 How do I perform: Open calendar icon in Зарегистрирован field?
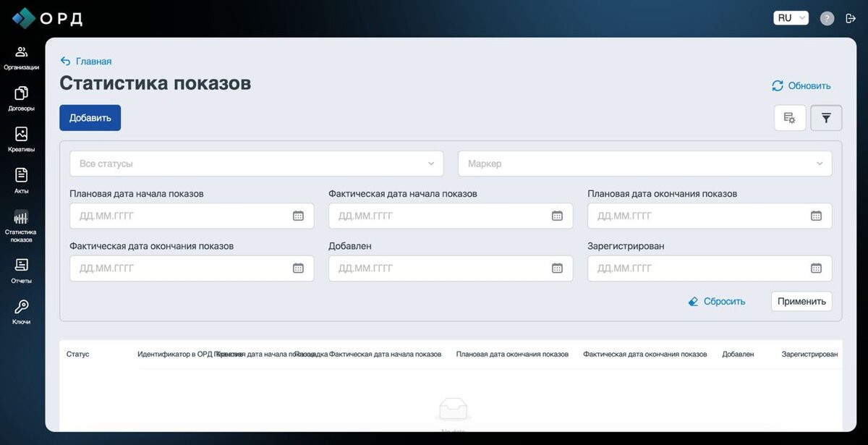tap(816, 268)
